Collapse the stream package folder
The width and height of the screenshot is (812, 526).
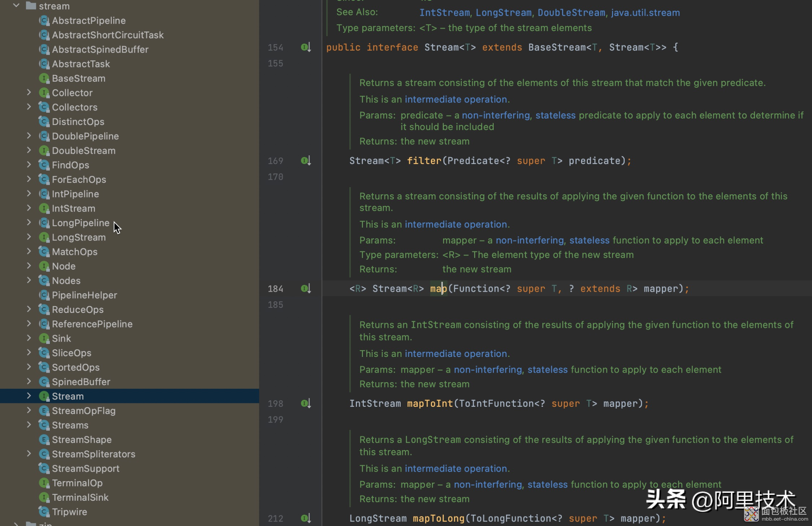tap(16, 6)
